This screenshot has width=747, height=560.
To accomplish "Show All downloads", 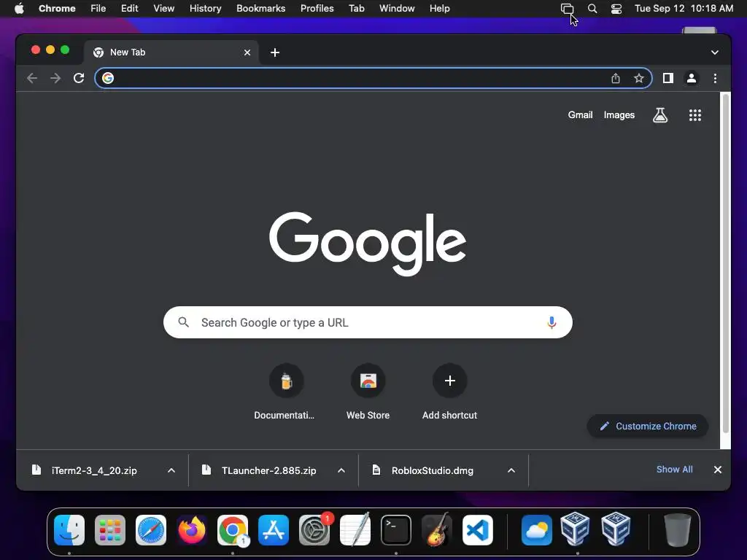I will 674,470.
